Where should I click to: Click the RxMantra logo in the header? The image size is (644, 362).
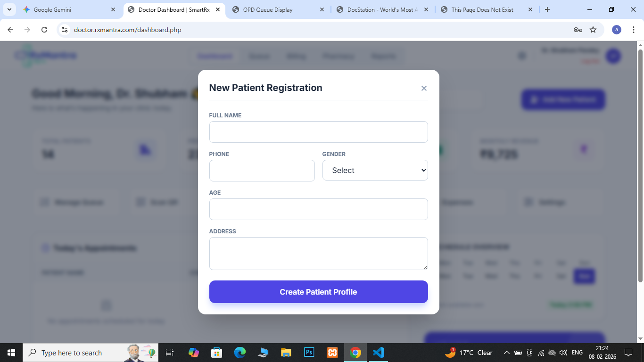[45, 55]
